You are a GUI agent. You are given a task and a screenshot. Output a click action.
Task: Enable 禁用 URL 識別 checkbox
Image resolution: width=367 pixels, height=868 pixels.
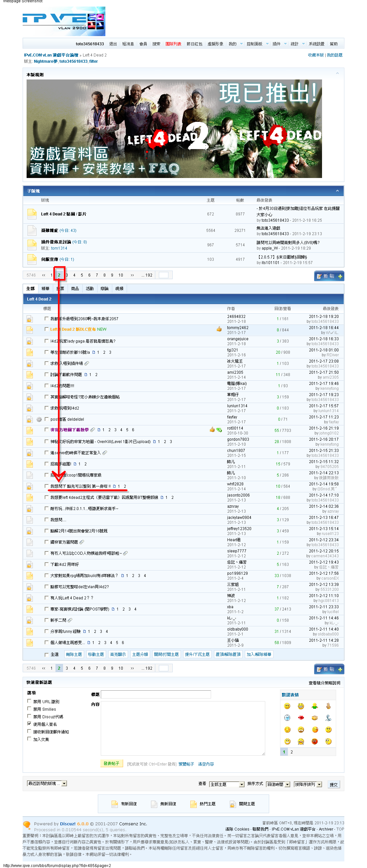29,701
